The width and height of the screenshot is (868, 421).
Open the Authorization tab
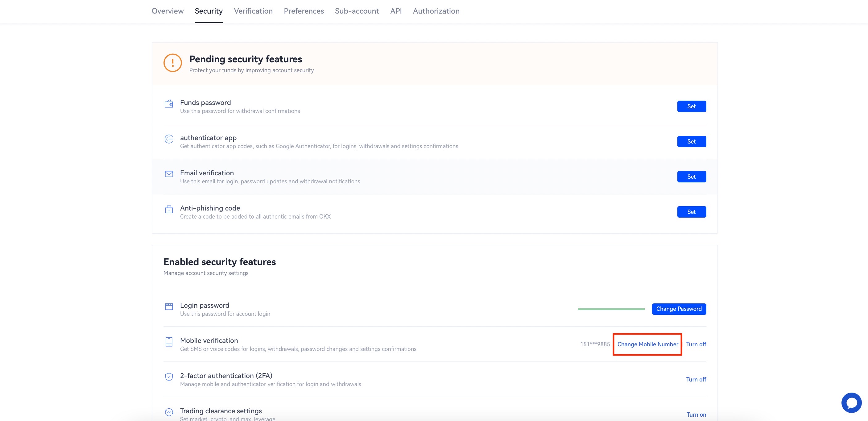tap(436, 11)
